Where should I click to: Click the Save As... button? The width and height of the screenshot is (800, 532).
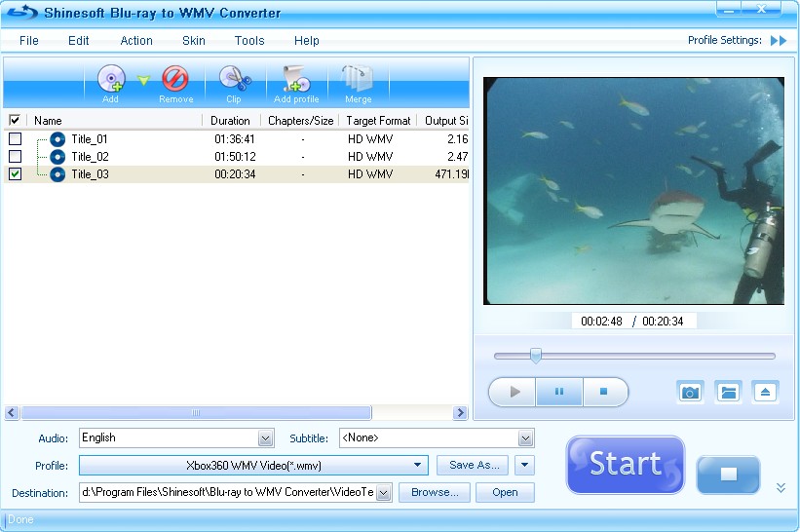473,465
